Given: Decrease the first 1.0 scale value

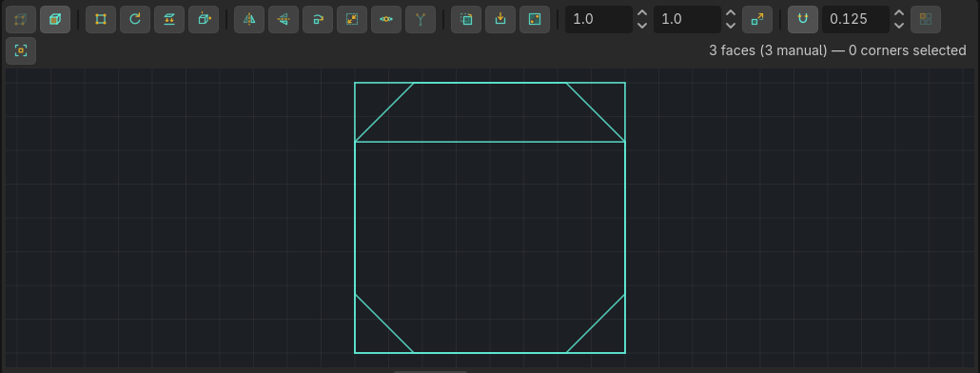Looking at the screenshot, I should [x=642, y=26].
